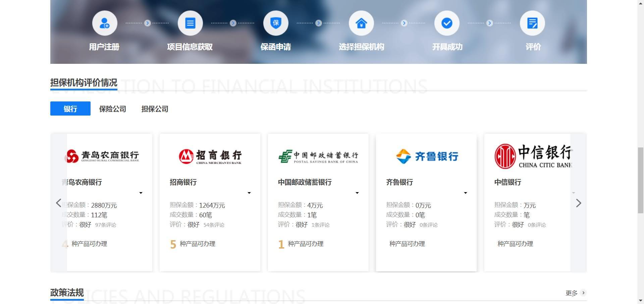Click the 保函申请 shield icon

coord(276,23)
